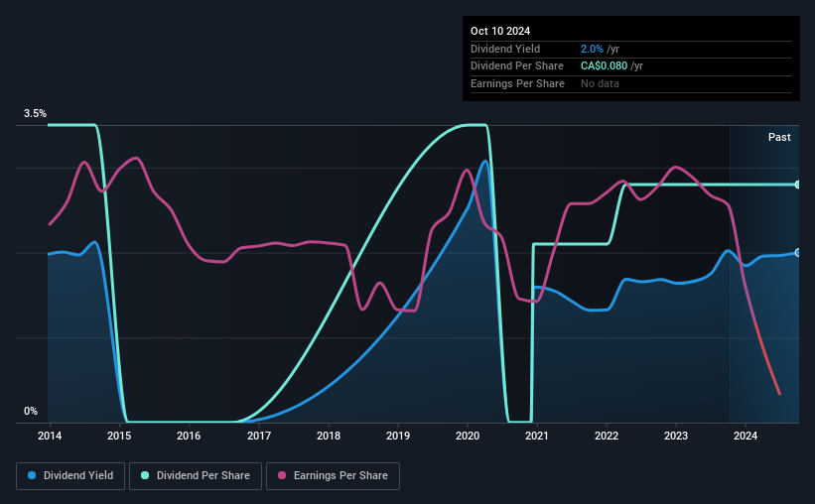Image resolution: width=815 pixels, height=504 pixels.
Task: Click the pink Earnings Per Share legend dot
Action: click(282, 475)
